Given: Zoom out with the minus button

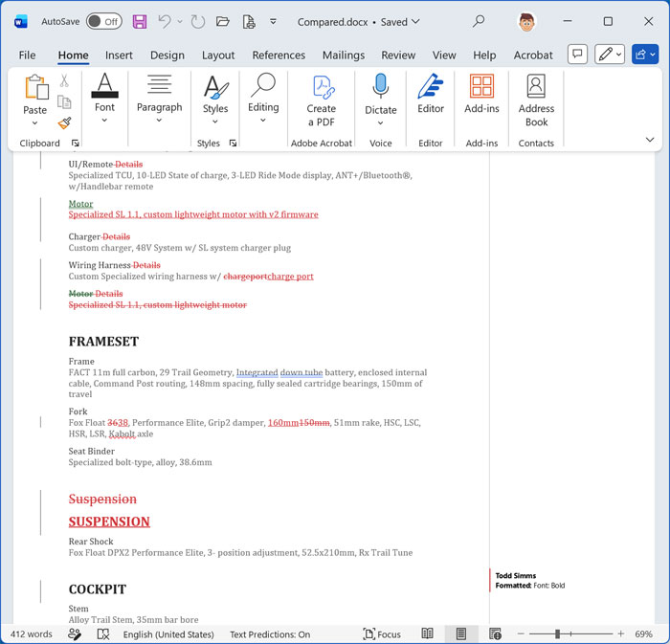Looking at the screenshot, I should click(521, 634).
